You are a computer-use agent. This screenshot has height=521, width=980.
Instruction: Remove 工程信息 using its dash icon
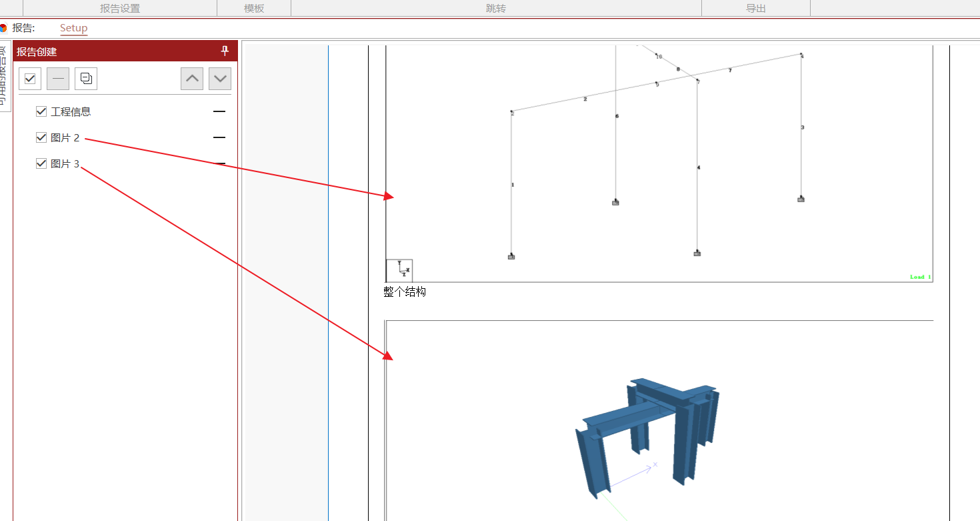pos(219,112)
